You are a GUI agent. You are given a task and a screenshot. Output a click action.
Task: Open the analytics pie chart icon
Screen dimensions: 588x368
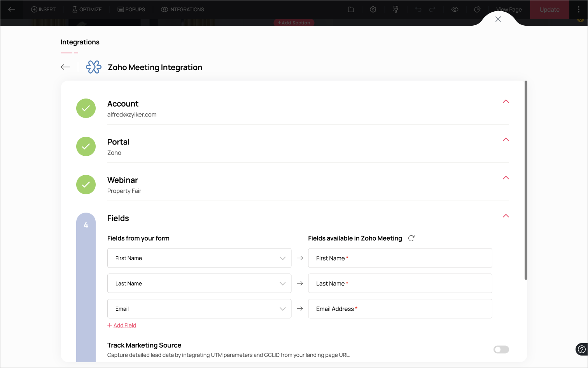coord(477,9)
